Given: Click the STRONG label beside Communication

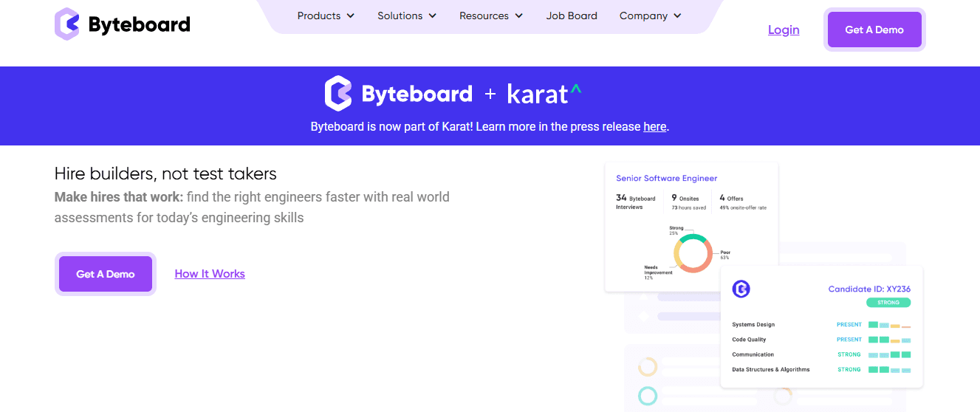Looking at the screenshot, I should coord(849,354).
